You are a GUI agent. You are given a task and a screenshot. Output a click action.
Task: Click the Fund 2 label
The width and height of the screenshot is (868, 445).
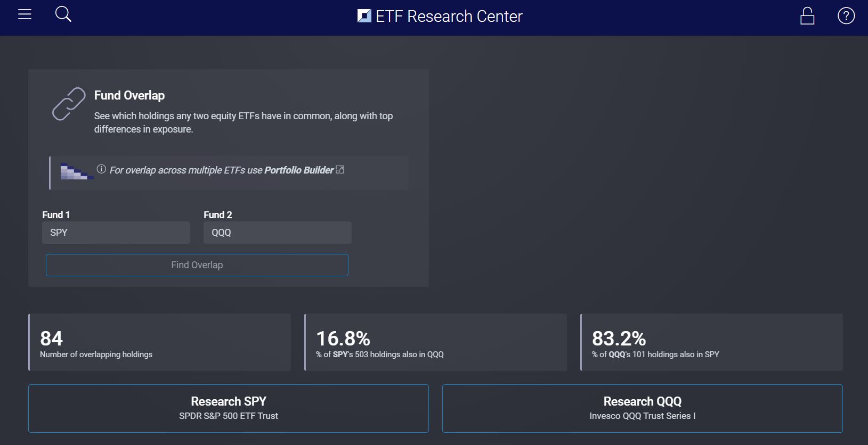218,215
